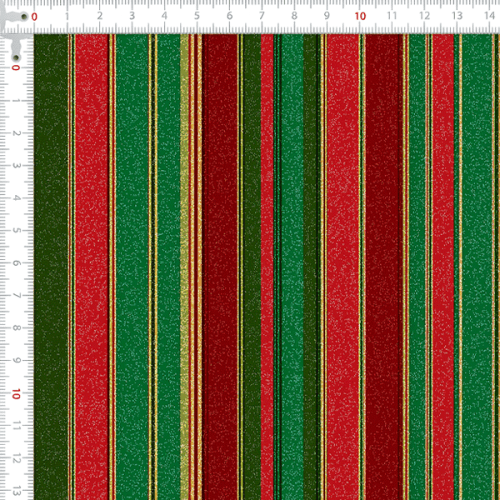Click the red 0 on the horizontal ruler
500x500 pixels.
click(x=34, y=17)
